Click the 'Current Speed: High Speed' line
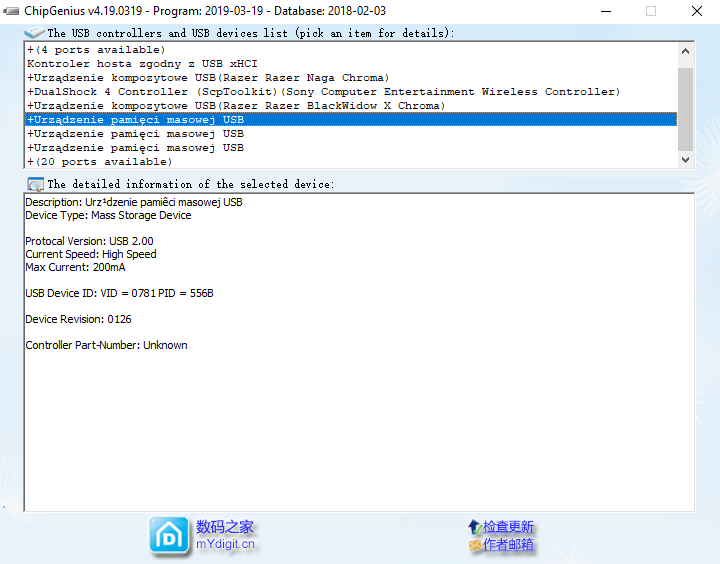This screenshot has width=720, height=564. 90,254
